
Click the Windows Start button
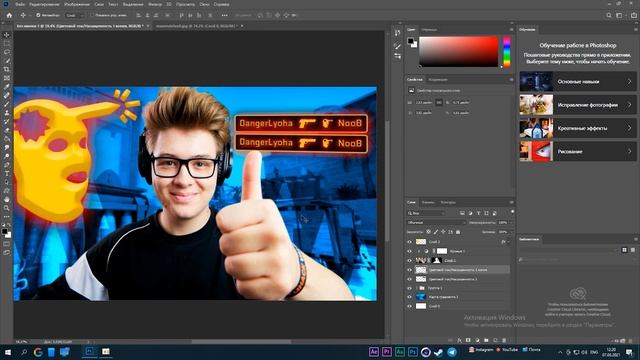[7, 352]
